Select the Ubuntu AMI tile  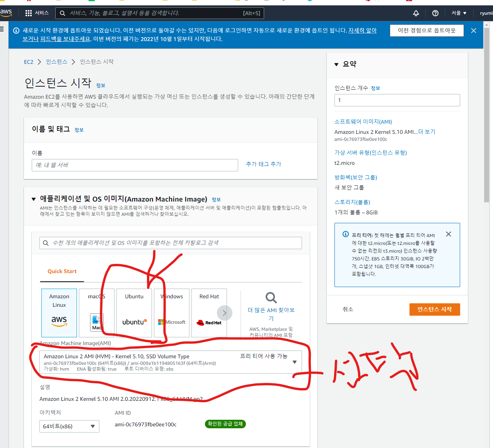134,313
